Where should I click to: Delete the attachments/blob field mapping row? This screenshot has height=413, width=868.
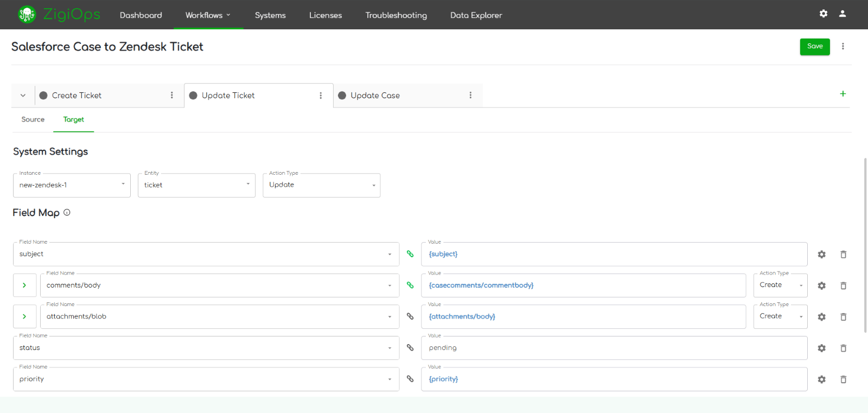pyautogui.click(x=844, y=317)
